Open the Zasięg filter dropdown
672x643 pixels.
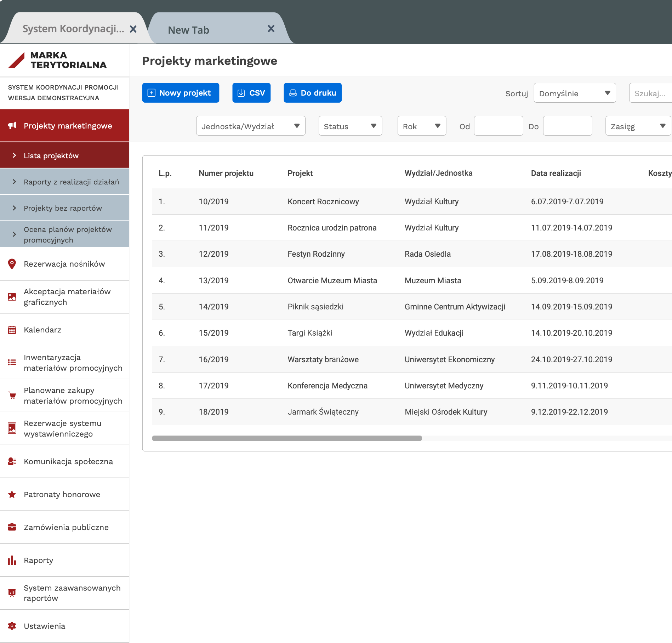click(638, 126)
